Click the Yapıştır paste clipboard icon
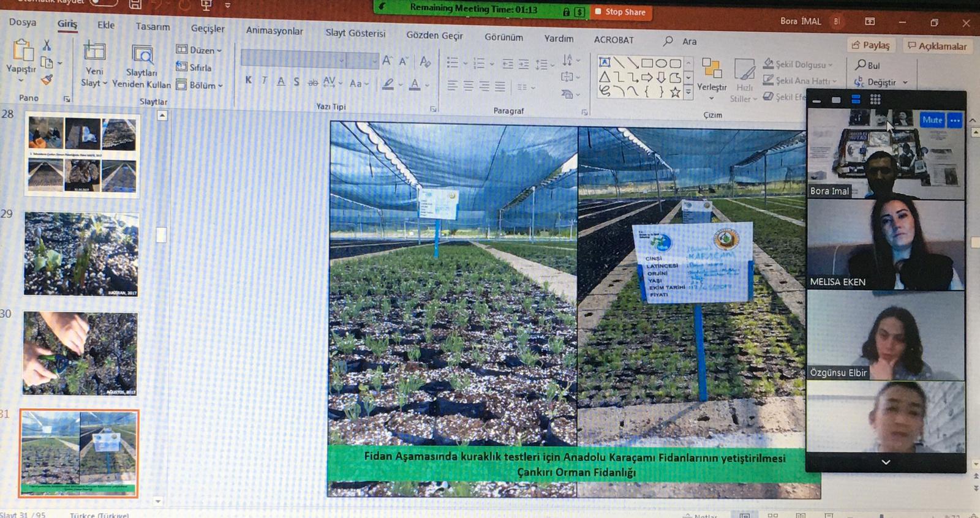 pyautogui.click(x=22, y=50)
